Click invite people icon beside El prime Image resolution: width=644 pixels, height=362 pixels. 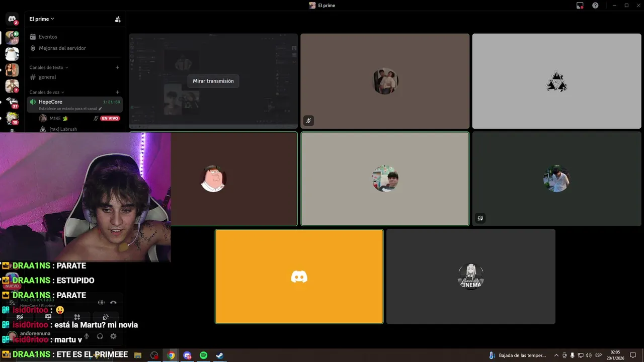pyautogui.click(x=118, y=19)
